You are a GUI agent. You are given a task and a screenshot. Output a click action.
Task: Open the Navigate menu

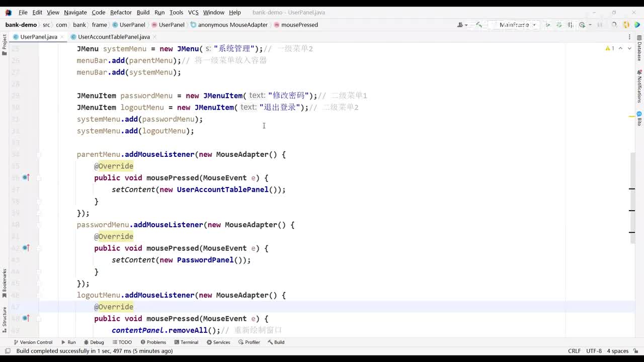coord(75,12)
